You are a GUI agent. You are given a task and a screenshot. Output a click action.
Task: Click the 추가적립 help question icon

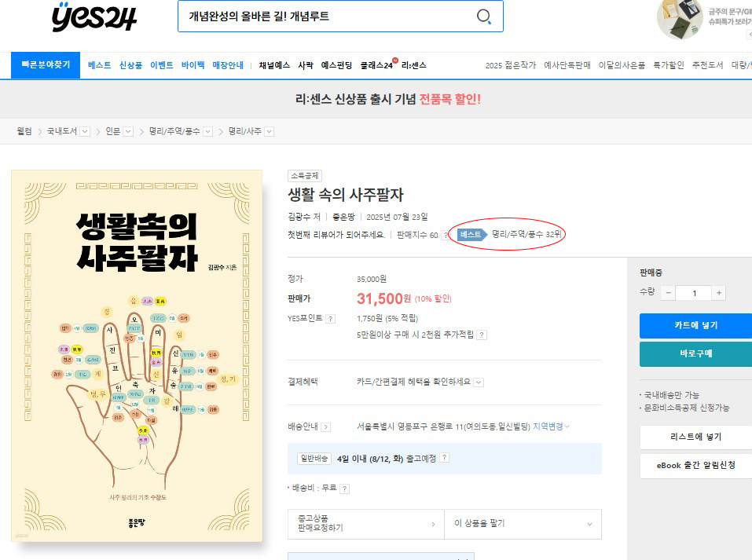point(482,335)
